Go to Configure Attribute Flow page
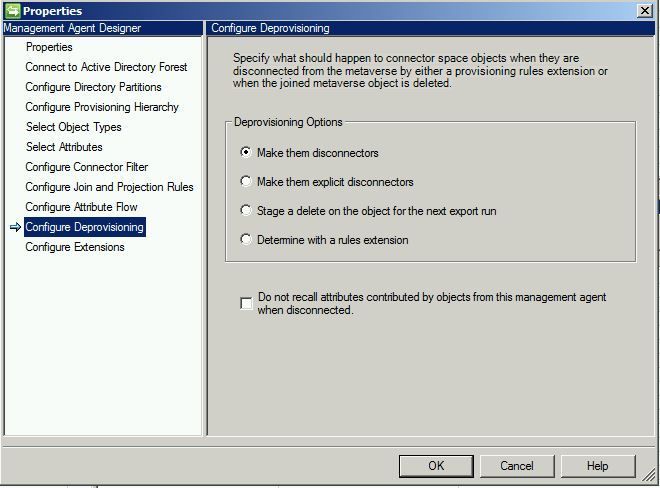This screenshot has width=660, height=488. click(x=81, y=207)
